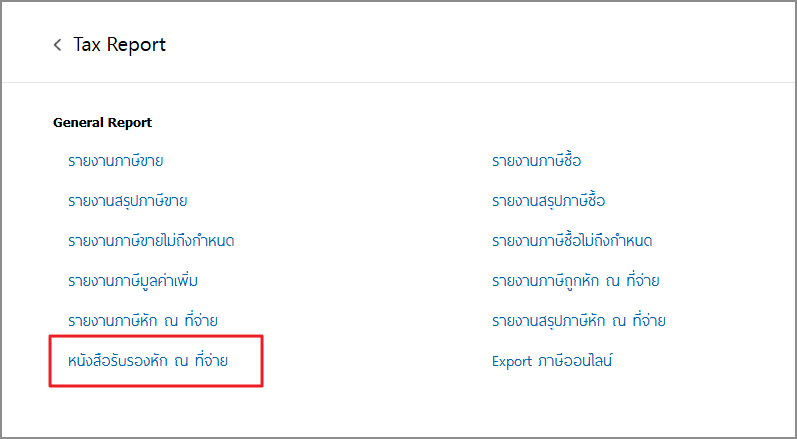Screen dimensions: 797x439
Task: Open the รายงานภาษีขาย report link
Action: tap(116, 161)
